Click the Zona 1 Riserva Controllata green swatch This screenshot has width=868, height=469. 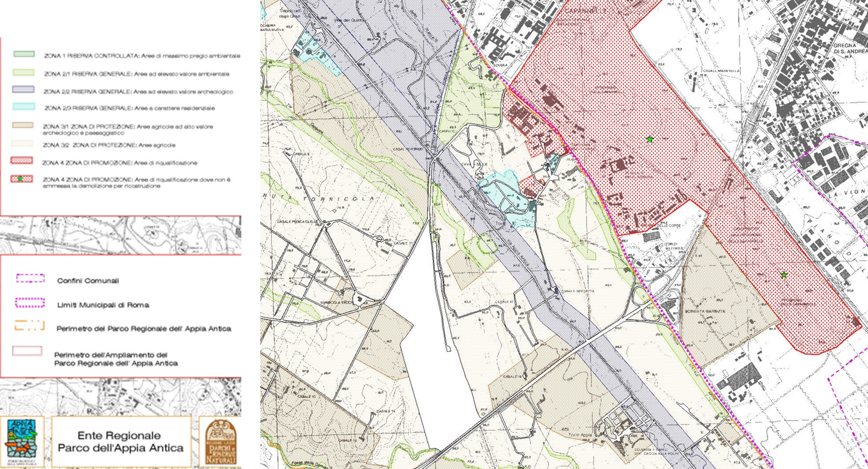pyautogui.click(x=23, y=54)
